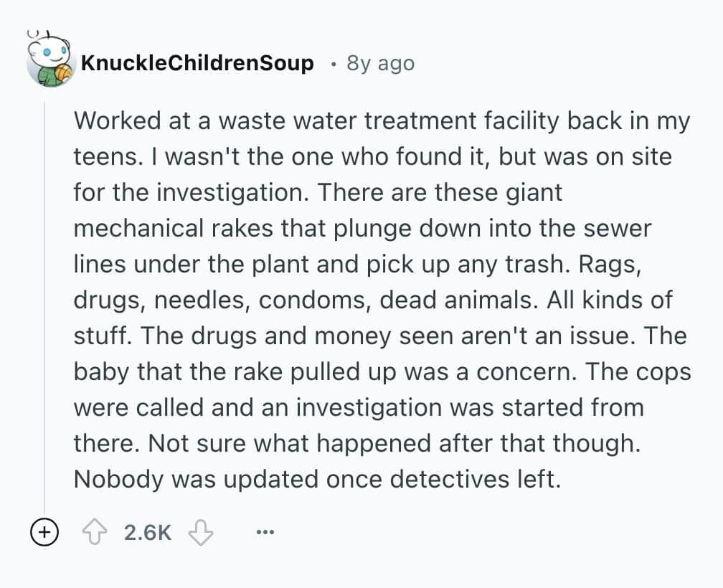Viewport: 723px width, 588px height.
Task: Select the comment body text paragraph
Action: click(380, 300)
